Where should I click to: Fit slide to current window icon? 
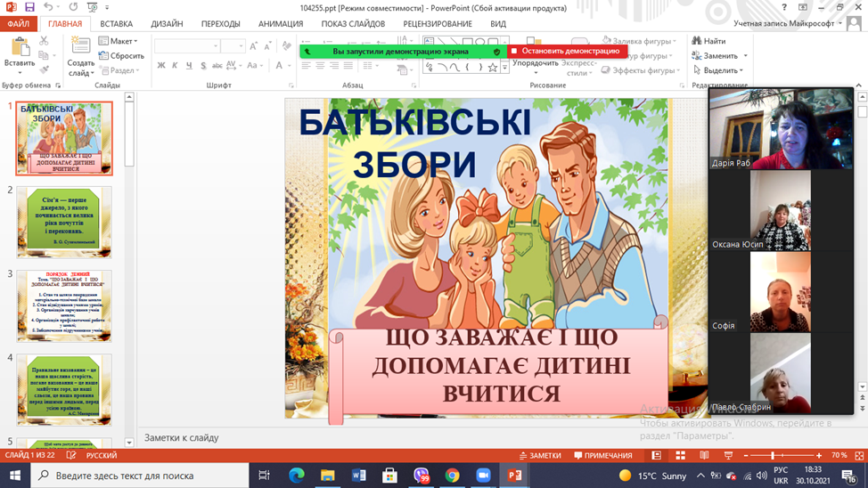point(859,455)
